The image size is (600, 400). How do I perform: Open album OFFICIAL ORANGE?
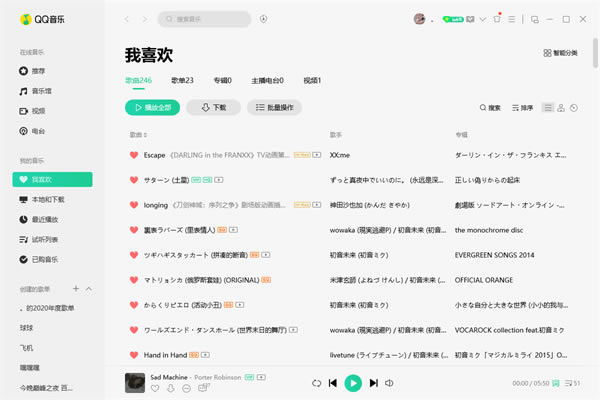pos(484,280)
